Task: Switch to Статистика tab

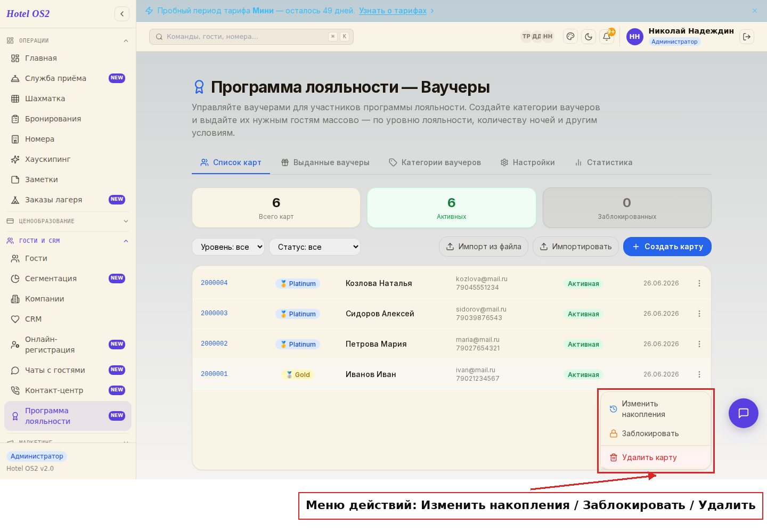Action: 603,162
